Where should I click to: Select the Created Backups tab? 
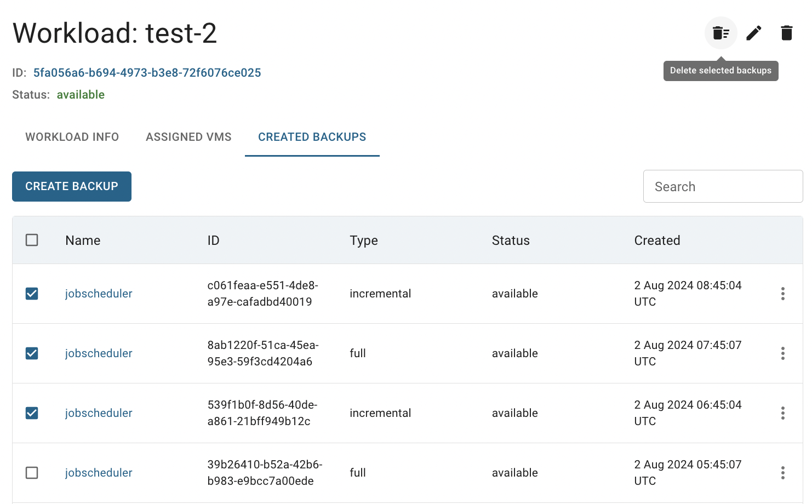pyautogui.click(x=312, y=137)
